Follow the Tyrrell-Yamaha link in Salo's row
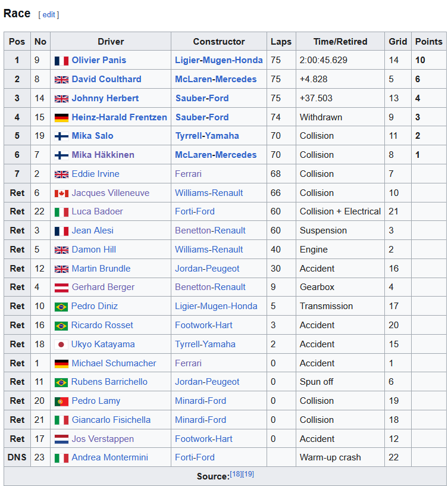Screen dimensions: 448x486 pyautogui.click(x=207, y=136)
